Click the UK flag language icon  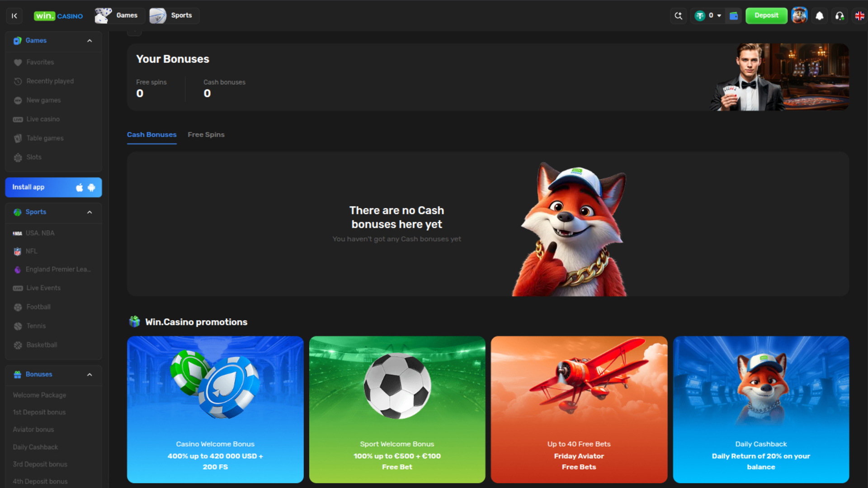pyautogui.click(x=859, y=16)
